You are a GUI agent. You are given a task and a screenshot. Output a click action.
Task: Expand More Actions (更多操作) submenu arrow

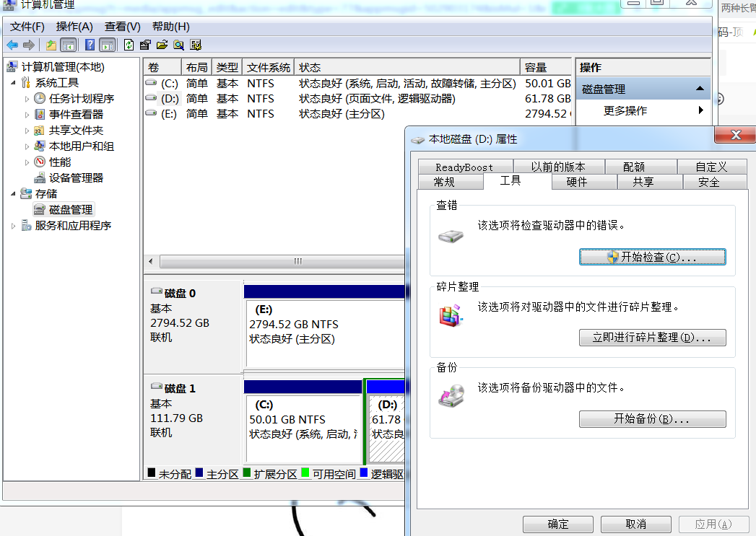[x=700, y=110]
